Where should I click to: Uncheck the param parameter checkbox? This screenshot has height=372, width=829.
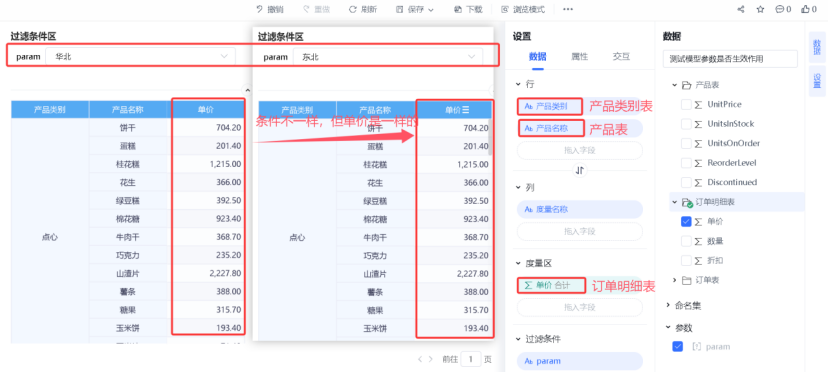[x=677, y=347]
